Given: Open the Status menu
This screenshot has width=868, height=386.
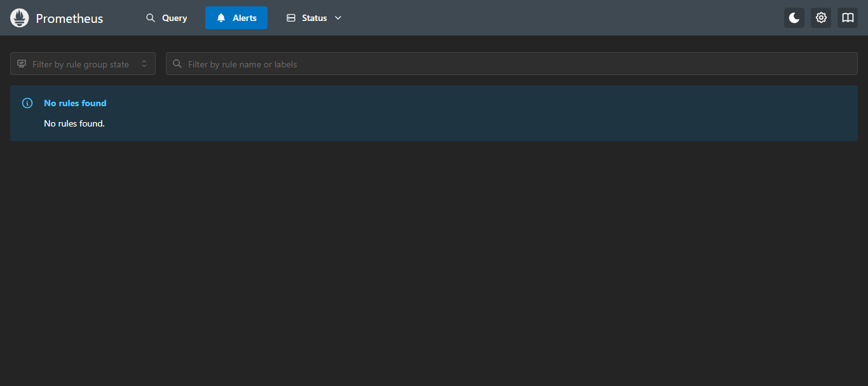Looking at the screenshot, I should [314, 18].
